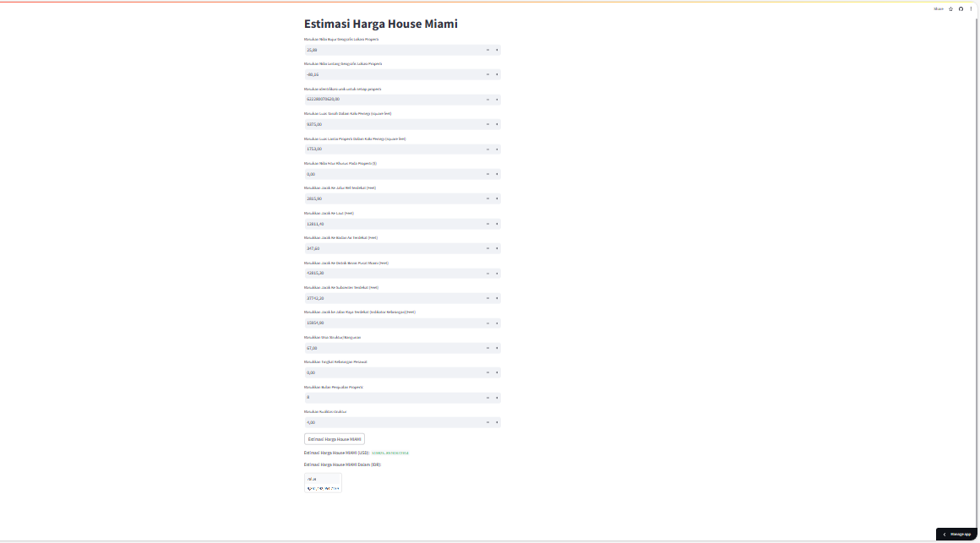Decrement the Jarak Ke Laut value

pos(487,223)
